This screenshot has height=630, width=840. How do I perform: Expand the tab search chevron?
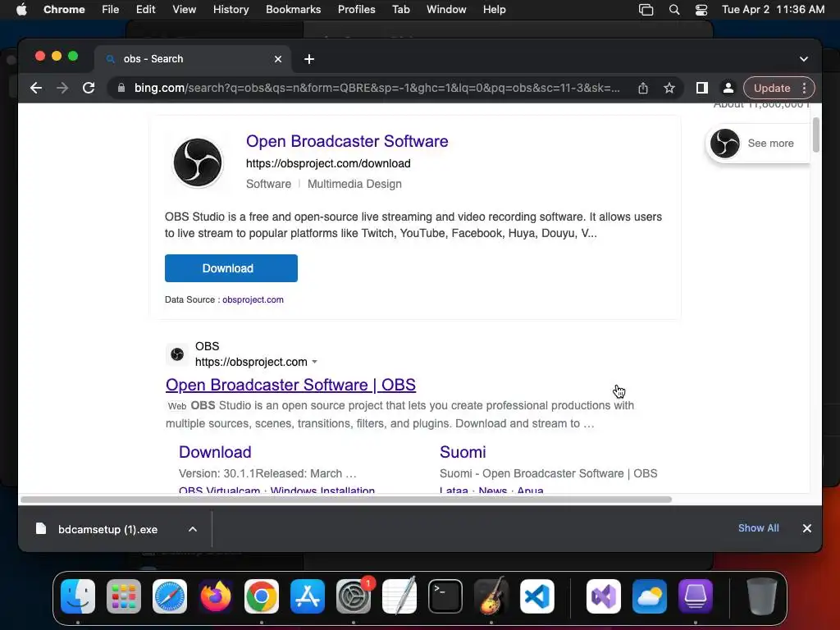[x=804, y=59]
